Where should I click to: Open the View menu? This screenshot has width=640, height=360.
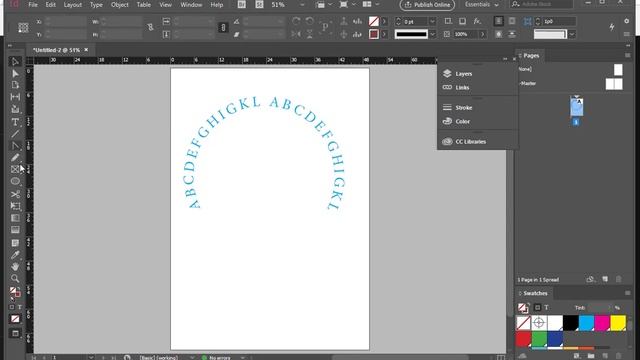165,5
